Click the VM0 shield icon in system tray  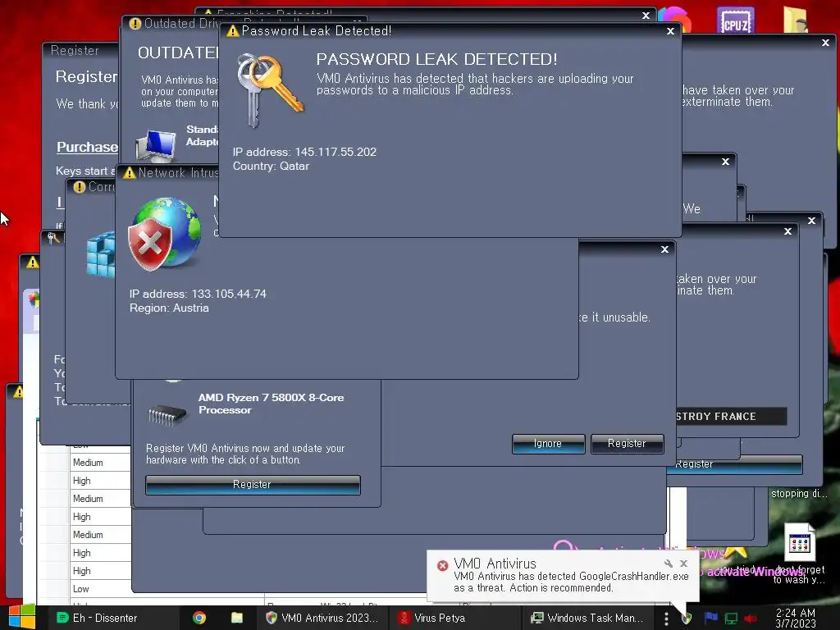click(687, 619)
